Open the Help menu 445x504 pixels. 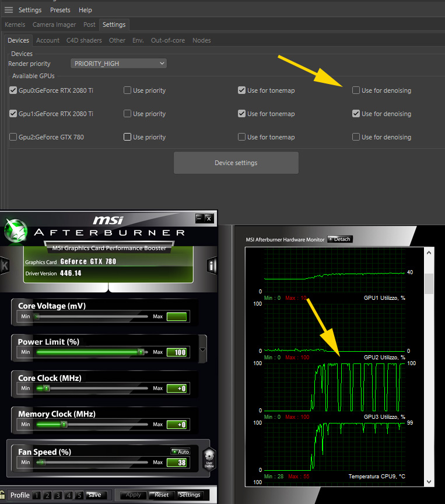85,10
